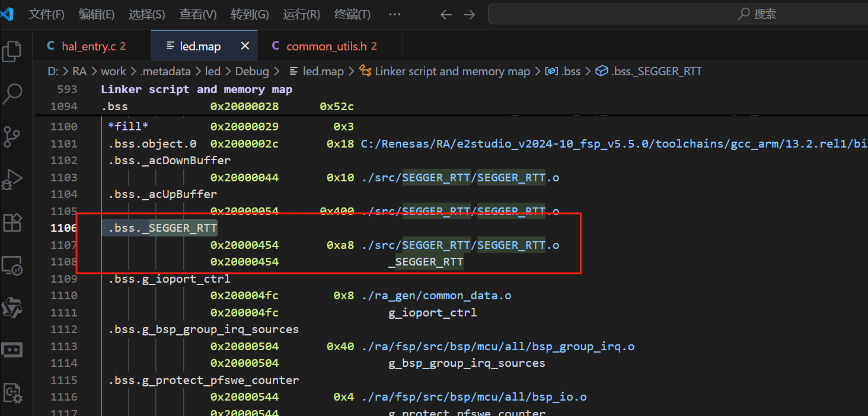This screenshot has width=868, height=416.
Task: Open 'Linker script and memory map' breadcrumb
Action: [x=445, y=72]
